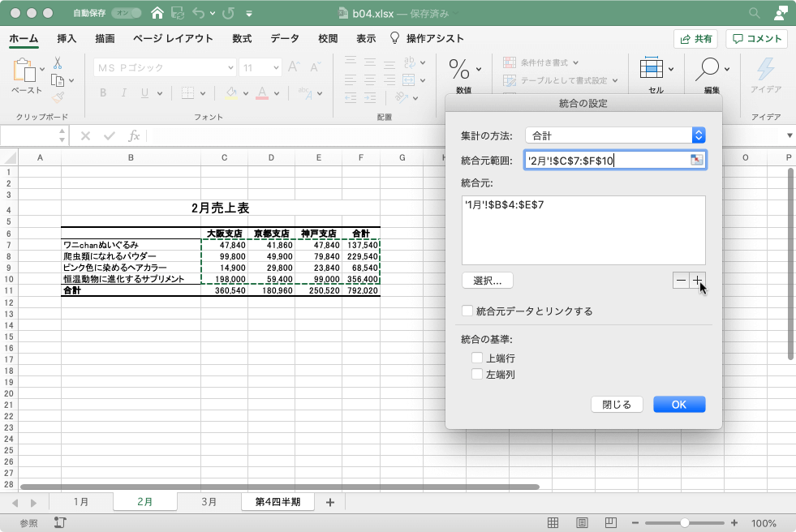Click the アイデア lightning icon
The image size is (796, 532).
click(x=765, y=69)
